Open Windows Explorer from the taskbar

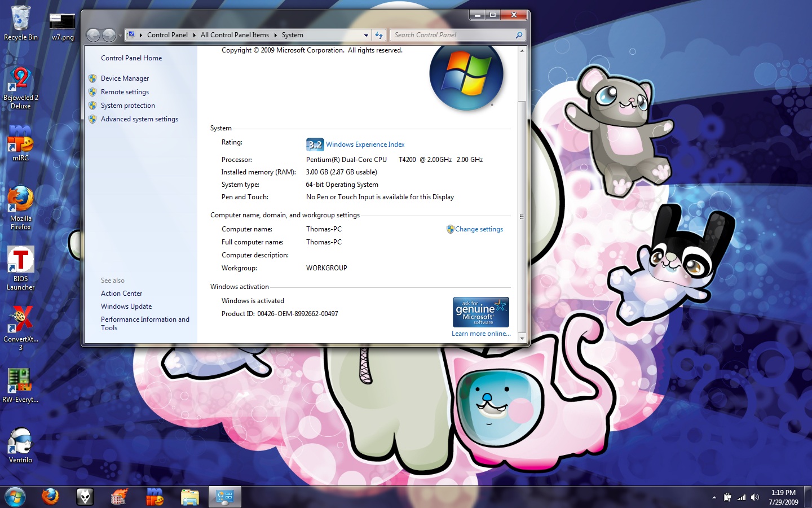coord(190,497)
